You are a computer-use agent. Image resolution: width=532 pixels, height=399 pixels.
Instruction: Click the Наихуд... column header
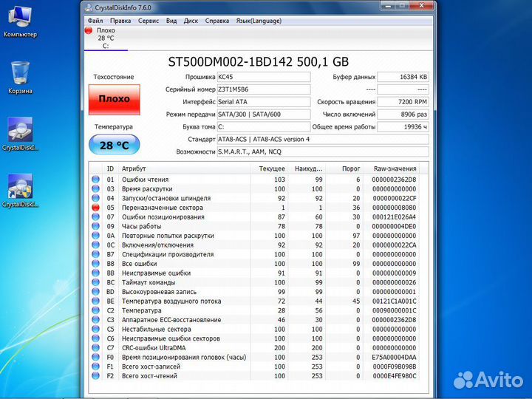307,168
